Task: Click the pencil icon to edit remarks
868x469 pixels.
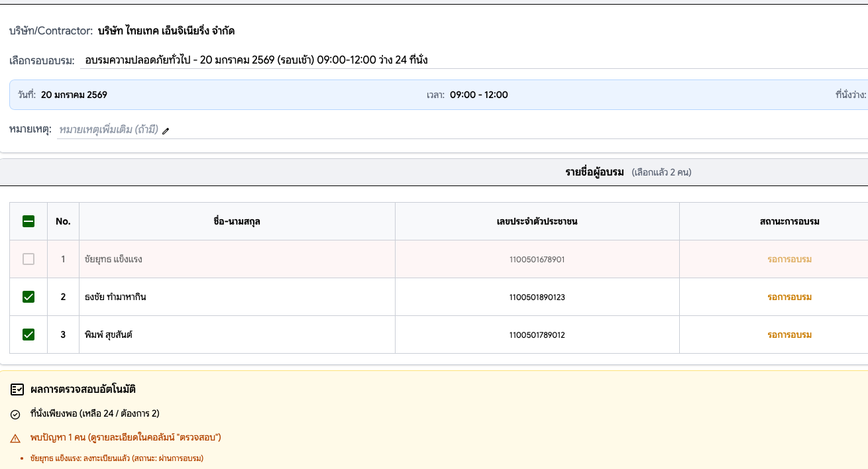Action: pyautogui.click(x=165, y=130)
